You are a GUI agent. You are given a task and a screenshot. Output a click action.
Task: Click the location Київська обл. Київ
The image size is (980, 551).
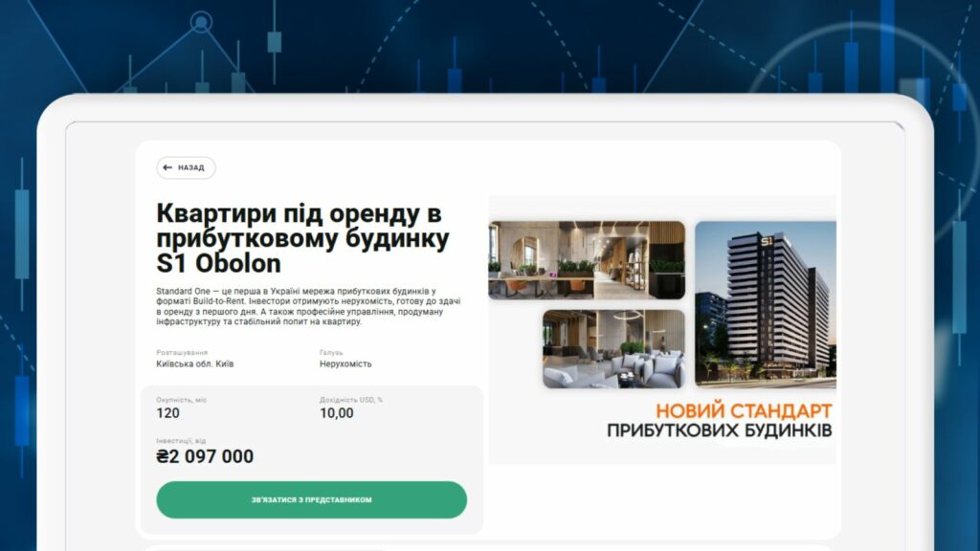pyautogui.click(x=195, y=364)
